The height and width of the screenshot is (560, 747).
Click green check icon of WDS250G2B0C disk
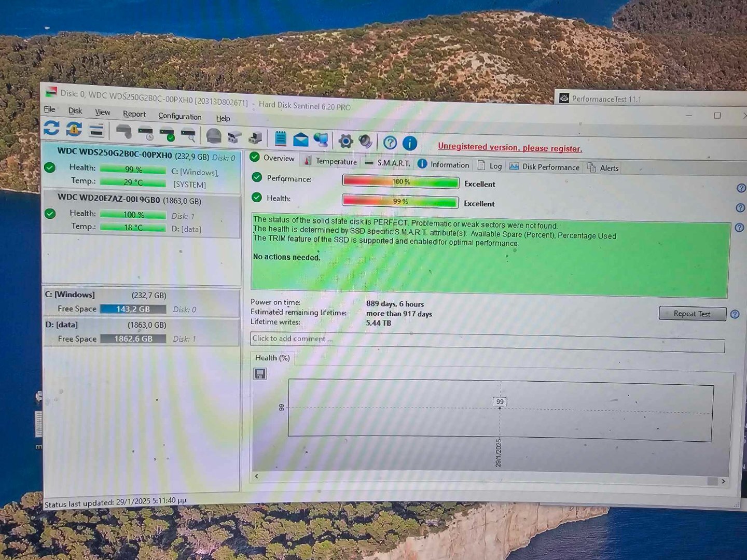(50, 167)
